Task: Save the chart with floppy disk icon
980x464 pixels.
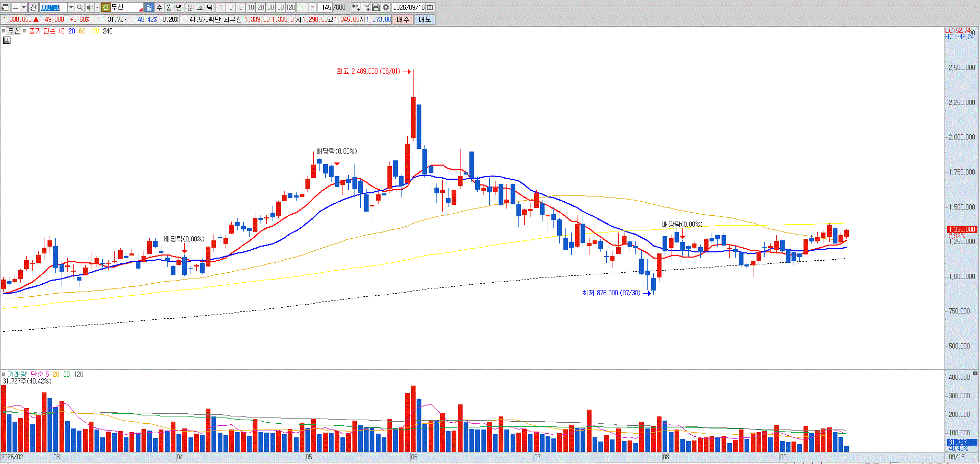Action: tap(376, 7)
